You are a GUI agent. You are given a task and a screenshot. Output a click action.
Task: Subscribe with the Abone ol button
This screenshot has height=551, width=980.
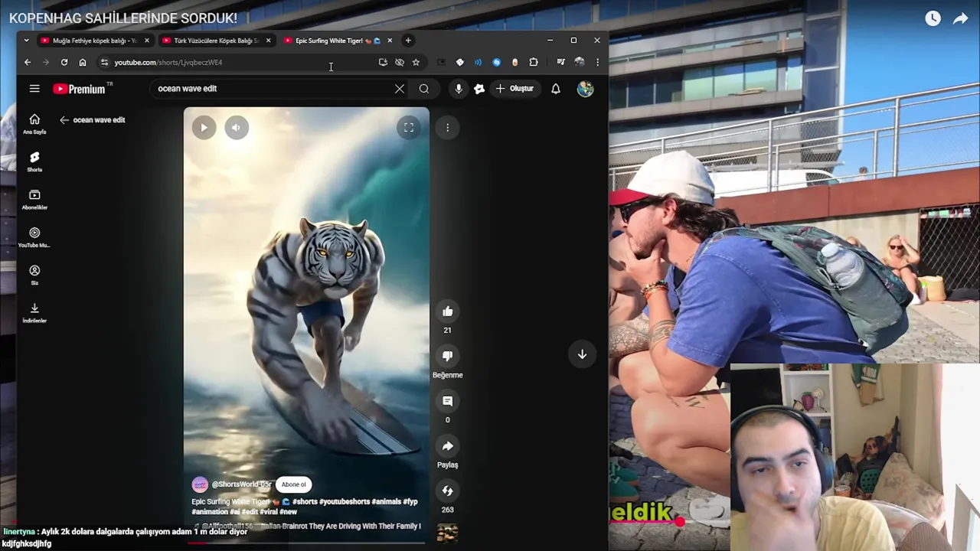[x=293, y=484]
